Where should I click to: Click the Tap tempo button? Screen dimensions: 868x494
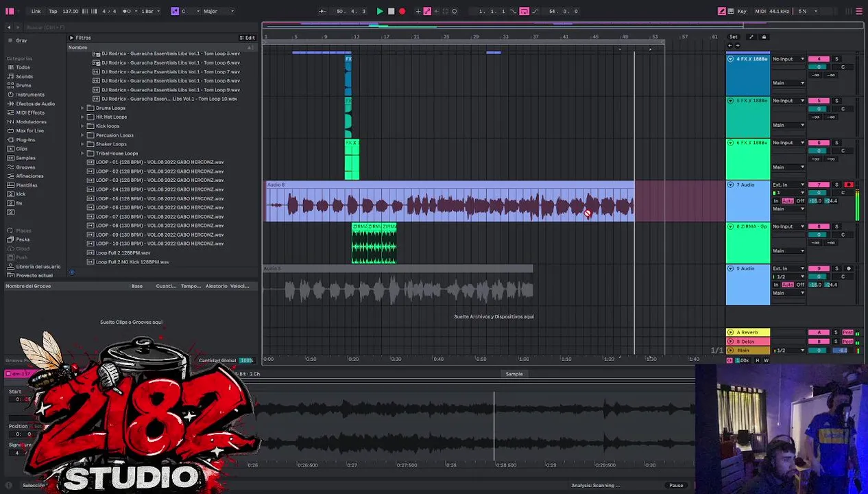(53, 11)
